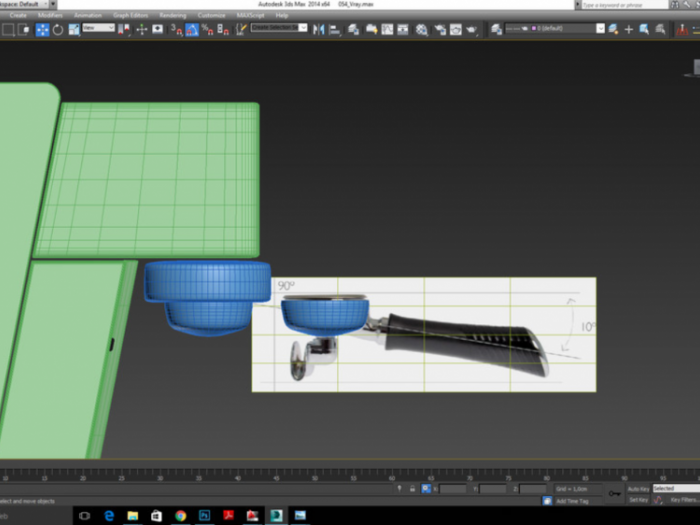Toggle the Selection Lock padlock icon
Screen dimensions: 700x525
412,489
